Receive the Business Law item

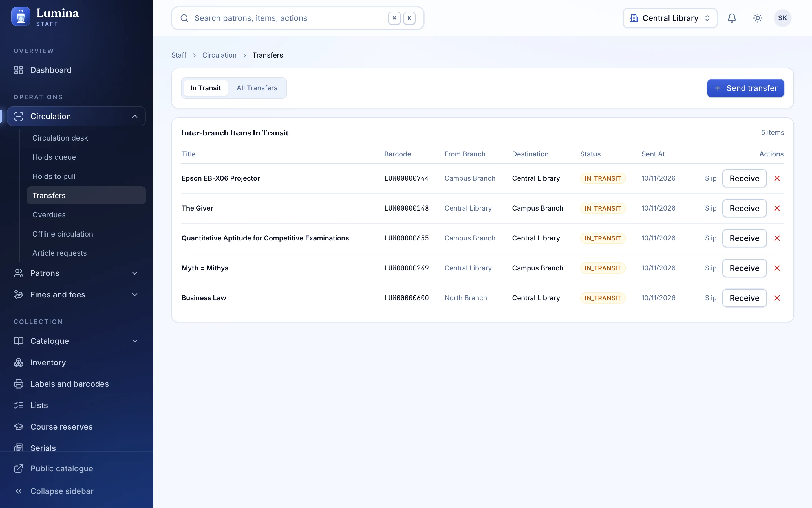click(x=744, y=298)
